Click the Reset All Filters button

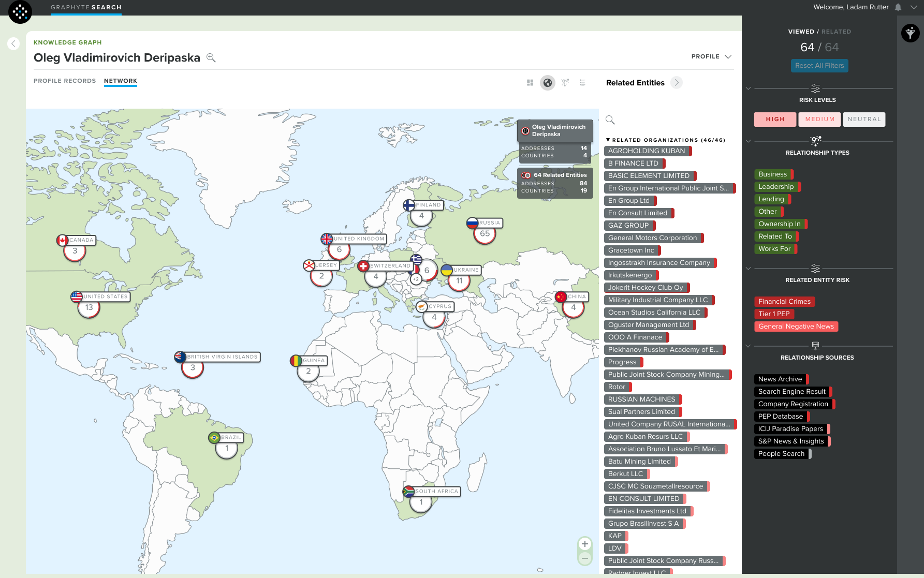tap(819, 66)
